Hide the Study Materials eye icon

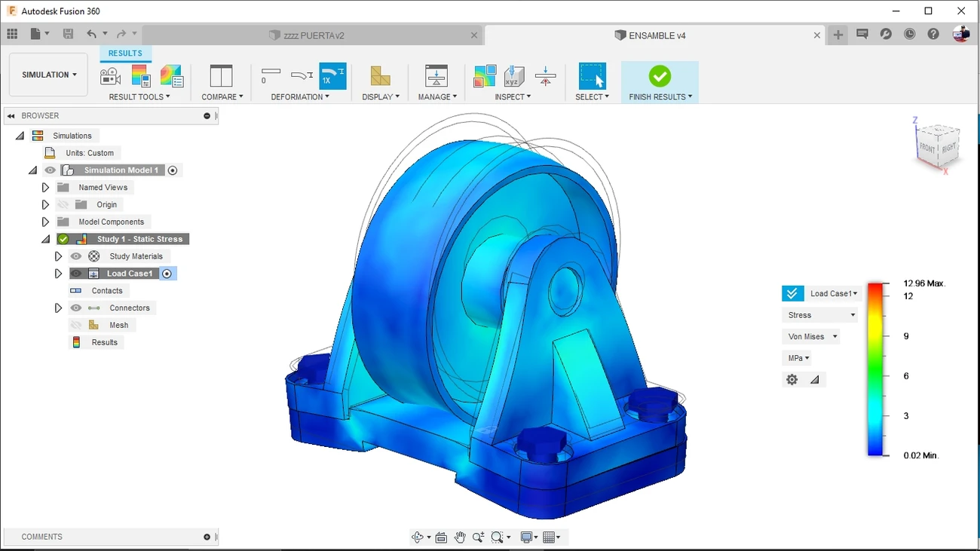coord(76,256)
